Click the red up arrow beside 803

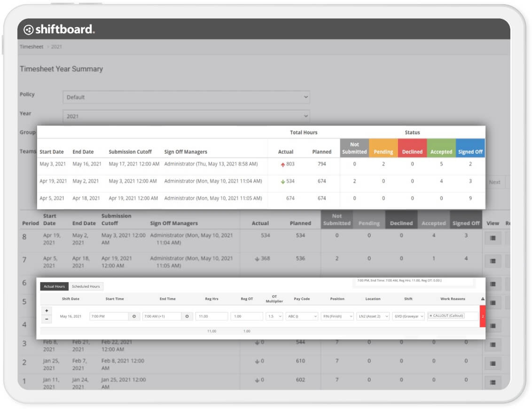(282, 165)
